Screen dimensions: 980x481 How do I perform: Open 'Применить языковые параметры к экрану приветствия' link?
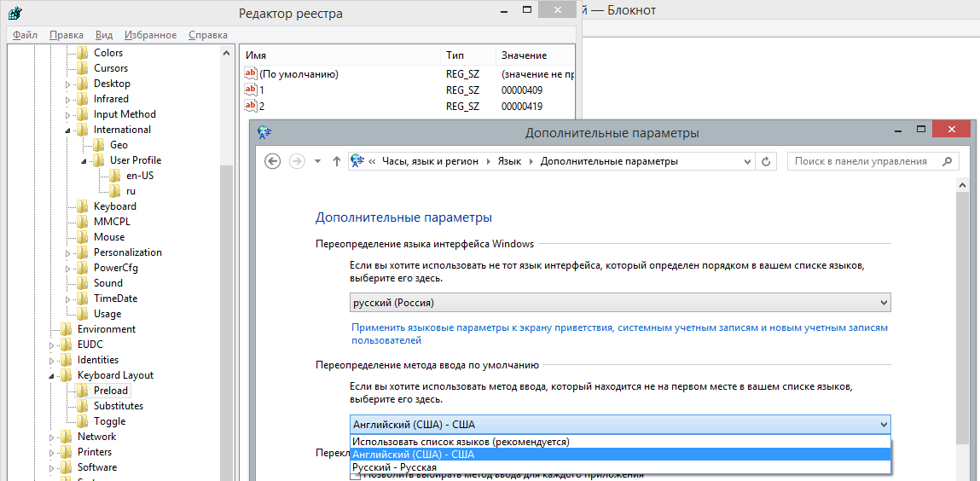[619, 333]
